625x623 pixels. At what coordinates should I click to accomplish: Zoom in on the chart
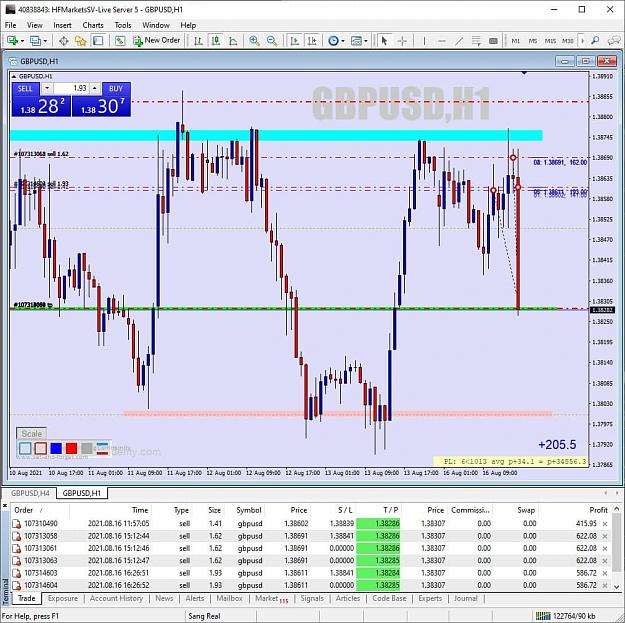pos(254,41)
